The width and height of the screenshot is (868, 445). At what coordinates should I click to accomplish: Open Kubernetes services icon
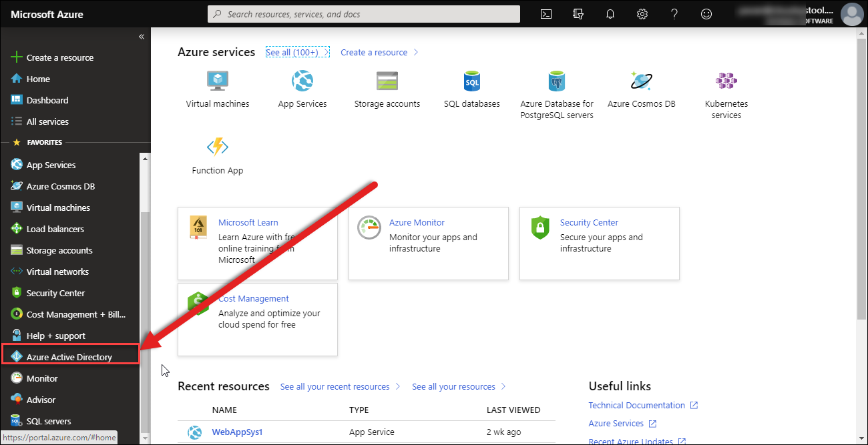tap(726, 81)
